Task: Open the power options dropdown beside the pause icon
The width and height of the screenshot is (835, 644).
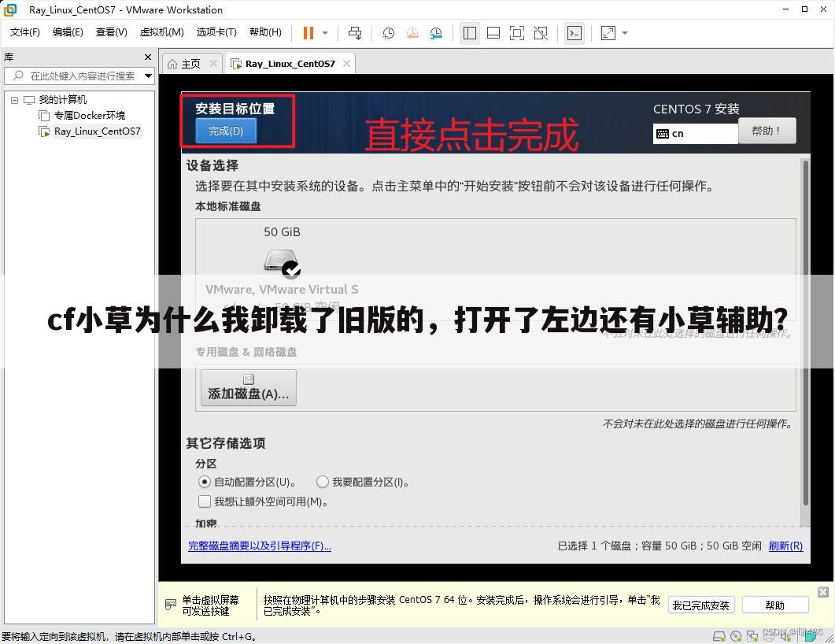Action: (x=325, y=33)
